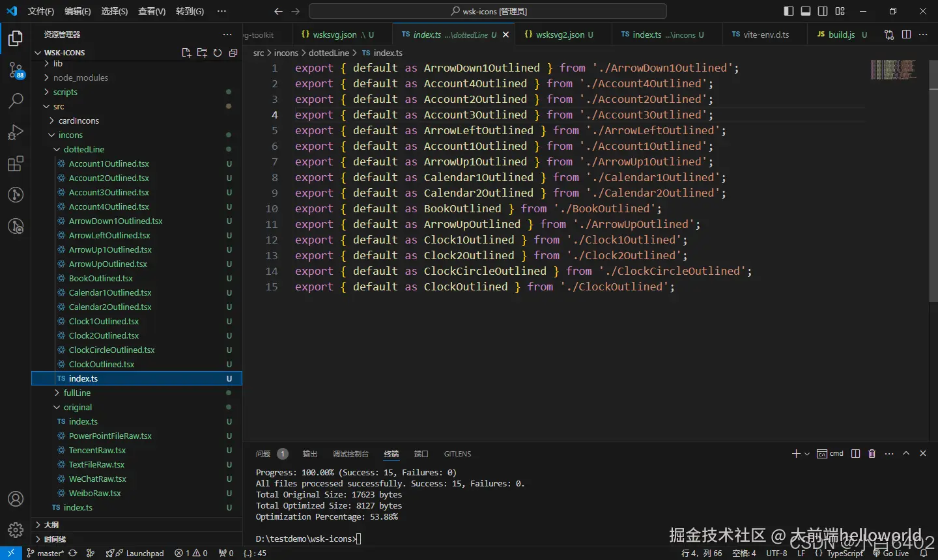The width and height of the screenshot is (938, 560).
Task: Open the Run and Debug view
Action: 16,132
